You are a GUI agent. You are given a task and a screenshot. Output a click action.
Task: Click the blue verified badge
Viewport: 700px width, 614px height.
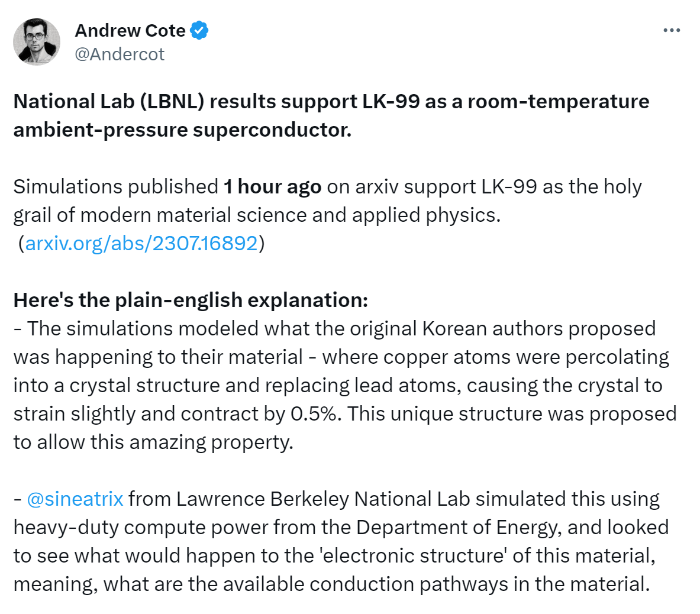(x=199, y=30)
